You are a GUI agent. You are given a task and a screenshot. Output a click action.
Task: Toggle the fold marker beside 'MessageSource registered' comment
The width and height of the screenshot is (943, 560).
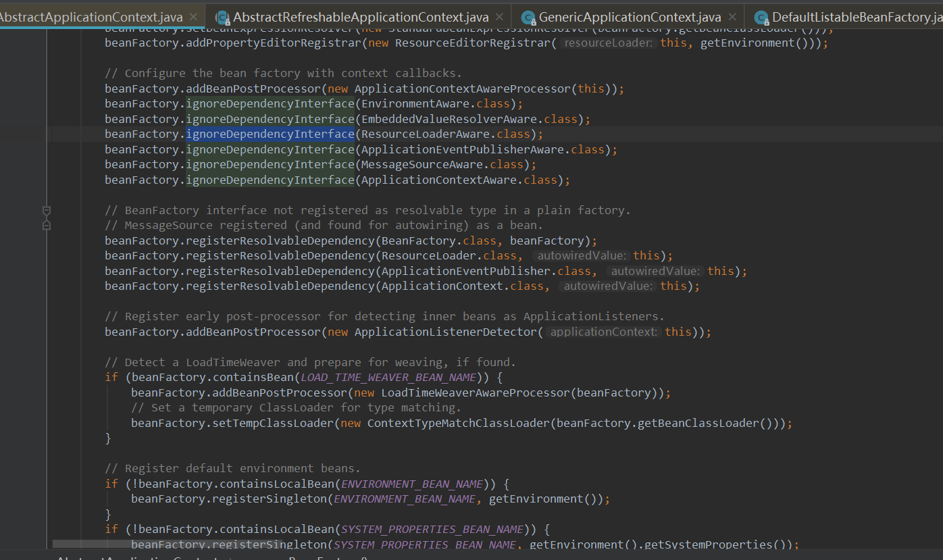(x=47, y=225)
